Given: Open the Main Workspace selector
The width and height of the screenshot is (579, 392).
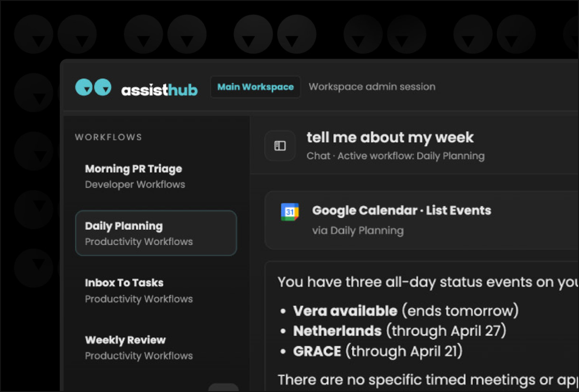Looking at the screenshot, I should (x=255, y=87).
